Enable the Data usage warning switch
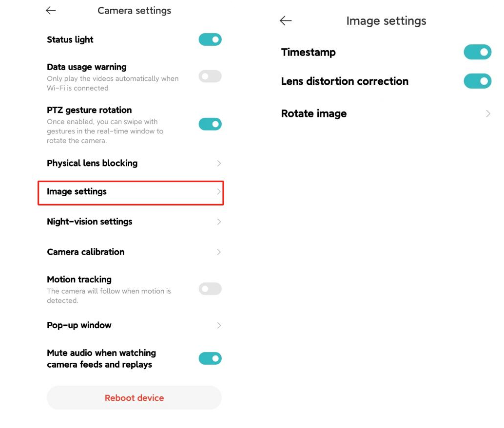 coord(210,76)
